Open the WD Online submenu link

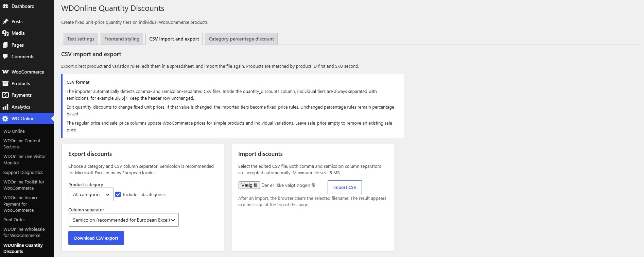pyautogui.click(x=14, y=131)
